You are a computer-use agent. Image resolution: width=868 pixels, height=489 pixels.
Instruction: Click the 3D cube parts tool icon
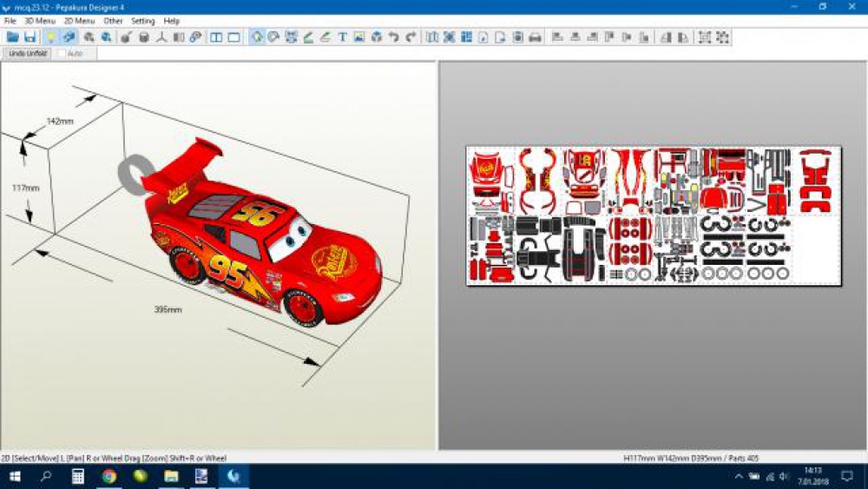click(x=377, y=37)
